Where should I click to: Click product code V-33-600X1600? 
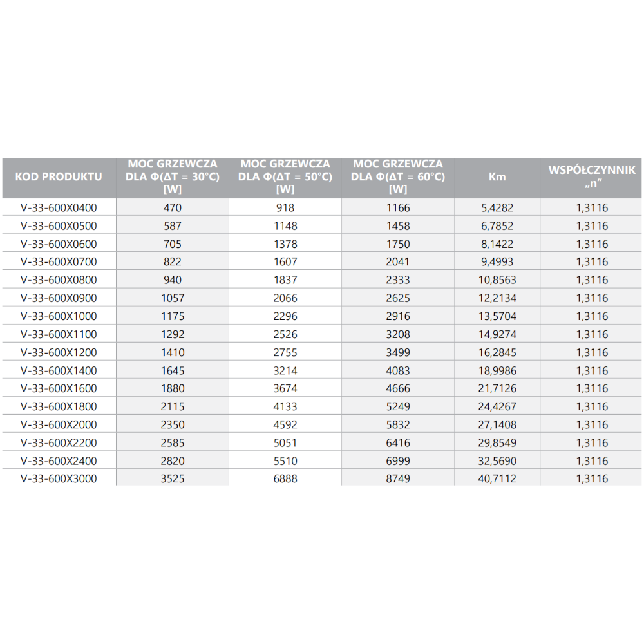pos(59,388)
